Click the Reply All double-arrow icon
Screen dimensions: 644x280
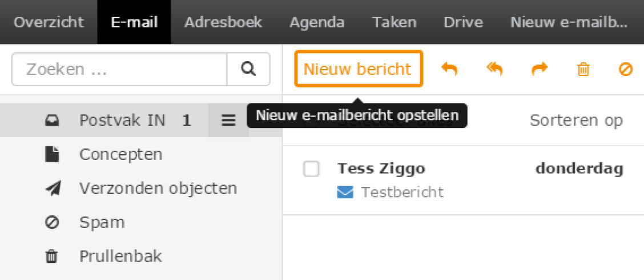pyautogui.click(x=494, y=69)
